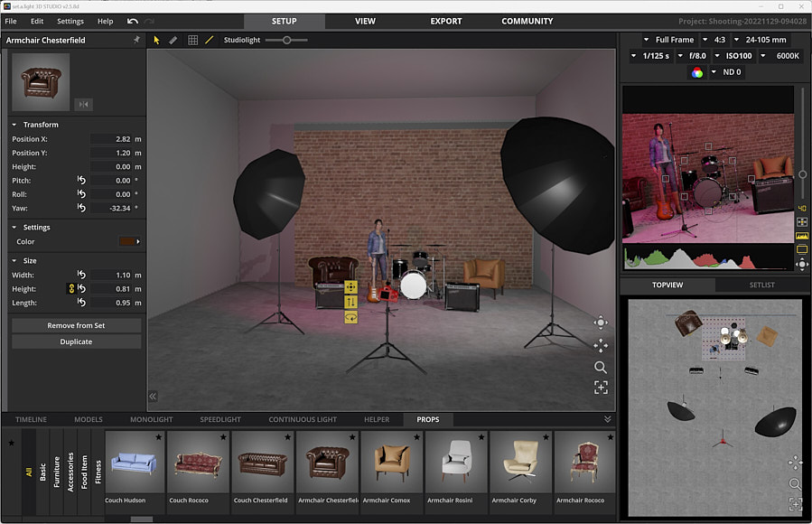
Task: Toggle the proportional size lock next to Height
Action: (70, 288)
